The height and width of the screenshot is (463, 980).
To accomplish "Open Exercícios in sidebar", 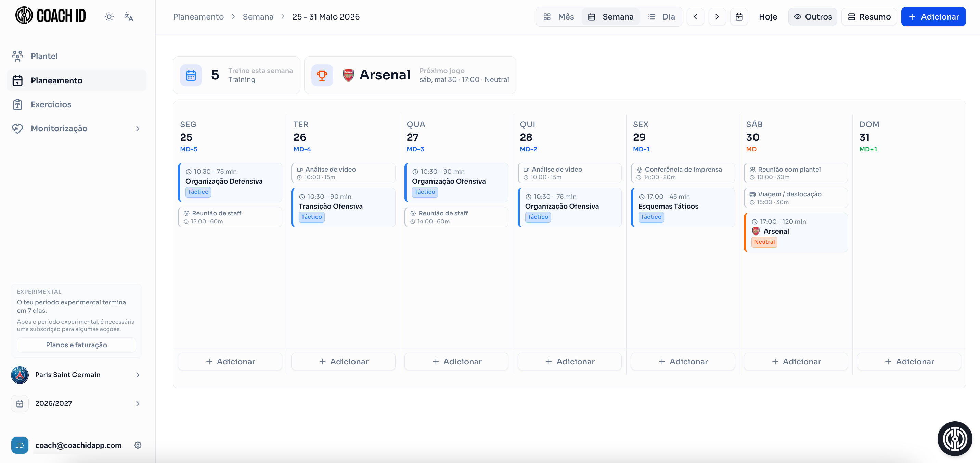I will click(x=76, y=104).
